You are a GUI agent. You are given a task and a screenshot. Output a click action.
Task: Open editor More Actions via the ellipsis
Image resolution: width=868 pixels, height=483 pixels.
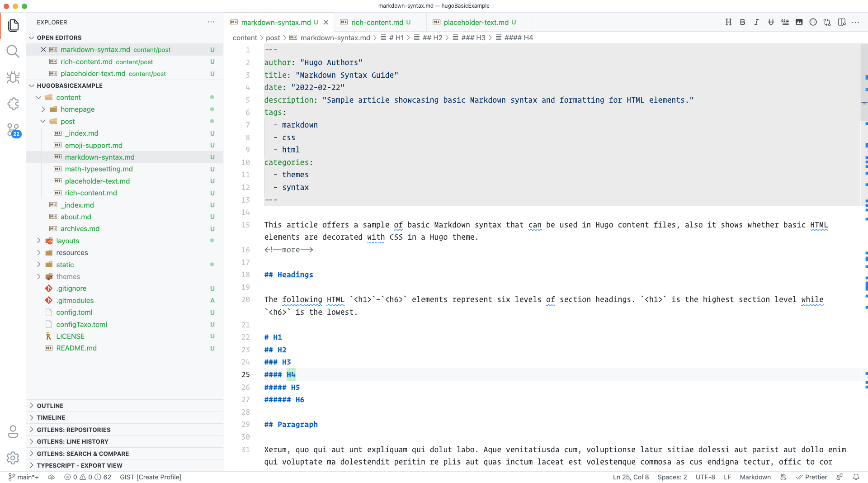point(856,22)
